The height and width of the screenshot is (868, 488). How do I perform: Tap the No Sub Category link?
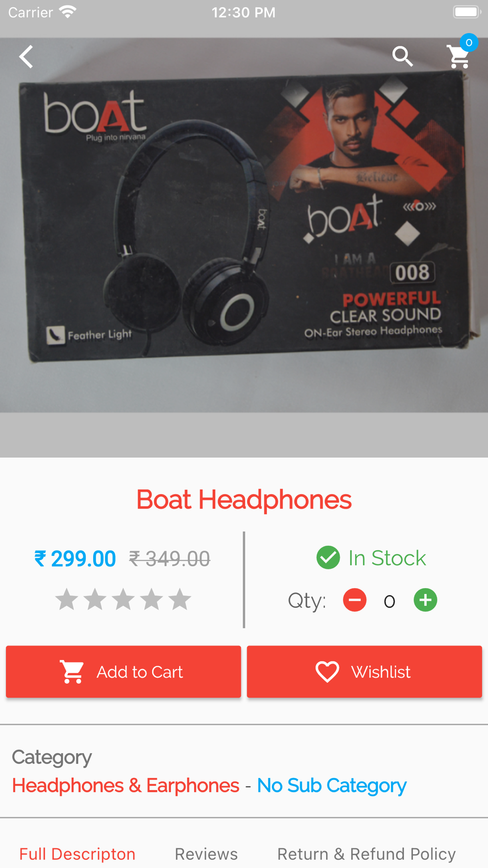(x=332, y=785)
